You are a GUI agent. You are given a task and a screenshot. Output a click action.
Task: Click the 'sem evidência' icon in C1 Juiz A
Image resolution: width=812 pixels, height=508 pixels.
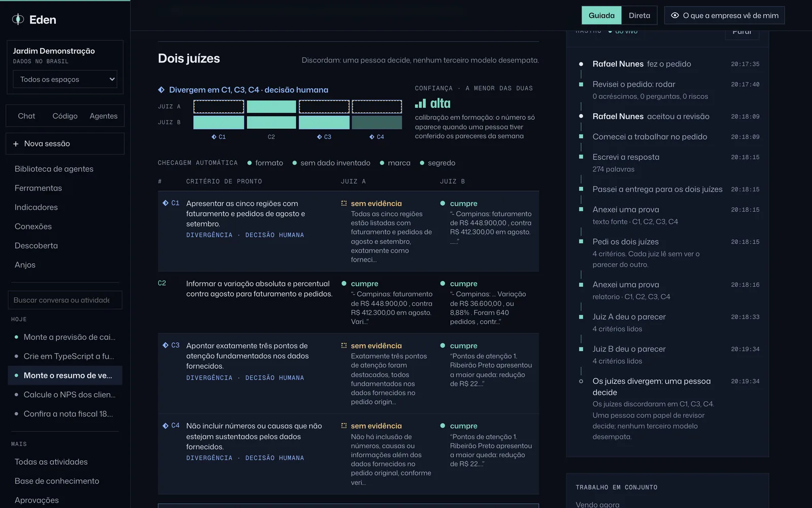coord(344,203)
